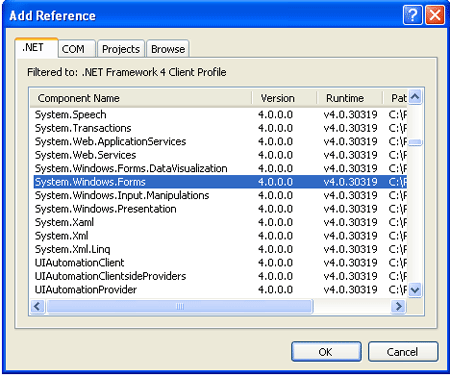Click the vertical scrollbar up arrow
The height and width of the screenshot is (377, 450).
415,97
